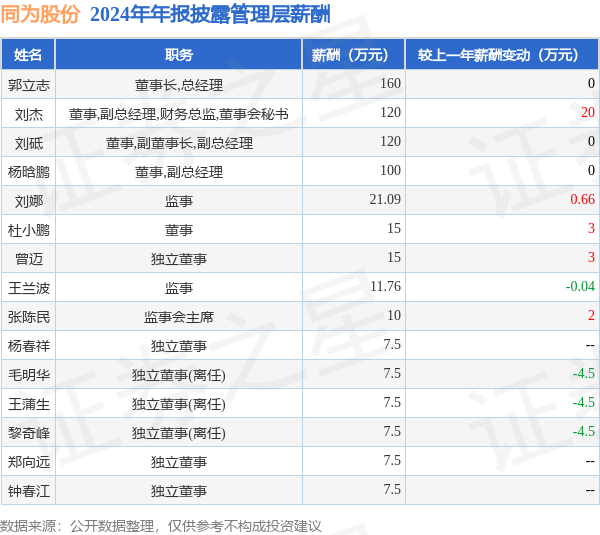
Task: Click the 职务 column header
Action: coord(179,54)
